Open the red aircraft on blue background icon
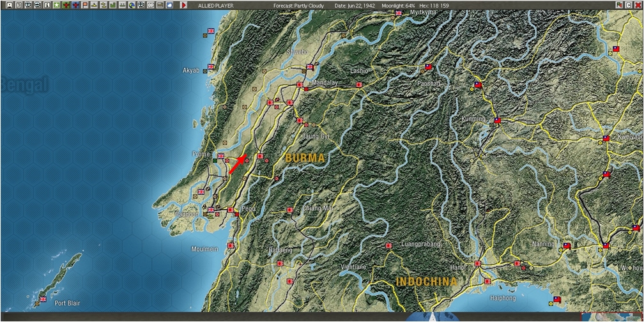Screen dimensions: 644x322 point(75,5)
